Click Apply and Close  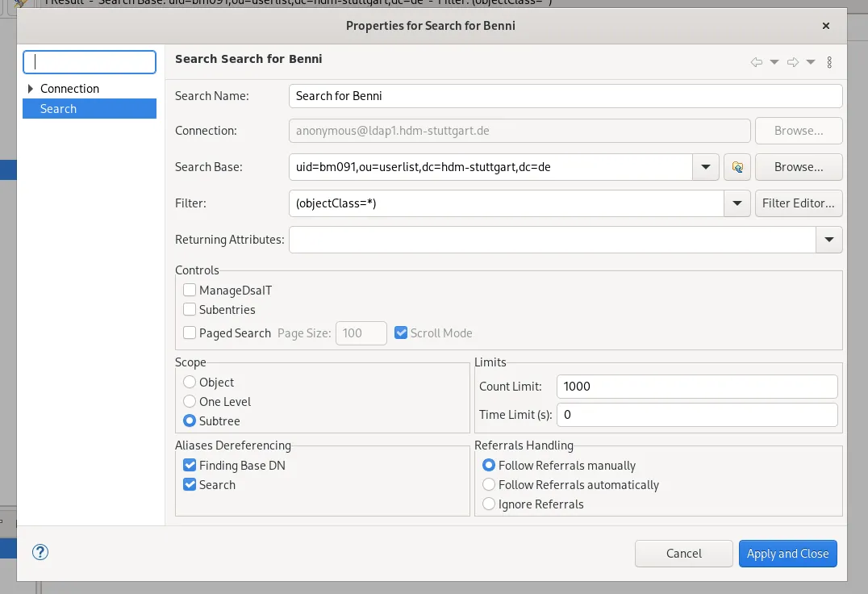[787, 554]
